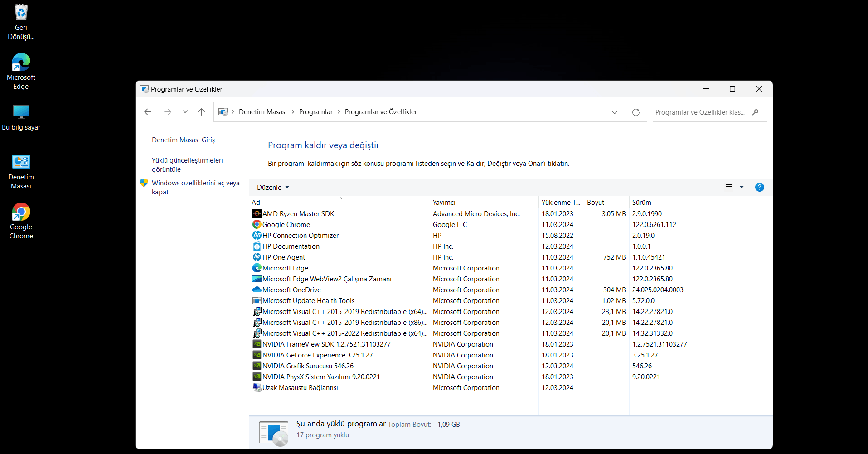
Task: Sort by the Ad column header
Action: pyautogui.click(x=339, y=202)
